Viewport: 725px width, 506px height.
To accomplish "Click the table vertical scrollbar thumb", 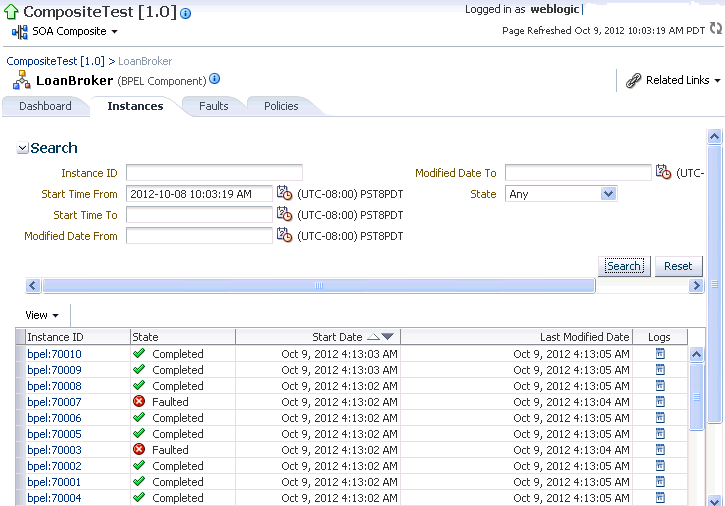I will [696, 397].
